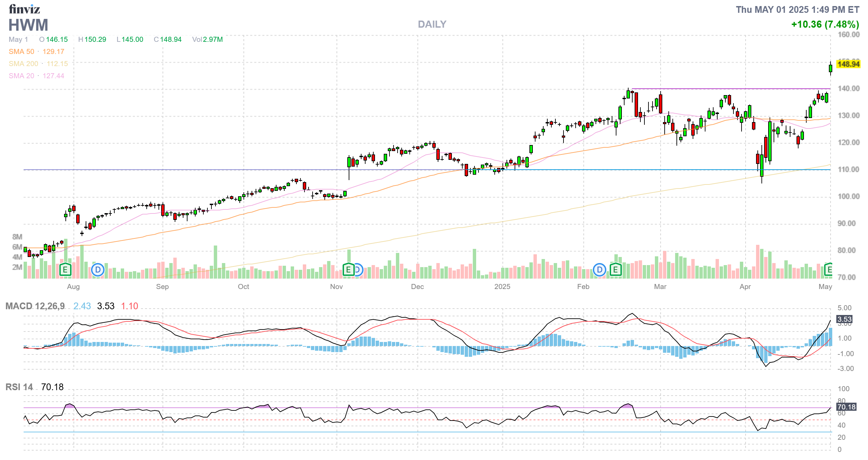Click the SMA 20 legend label
This screenshot has height=460, width=868.
click(x=21, y=76)
